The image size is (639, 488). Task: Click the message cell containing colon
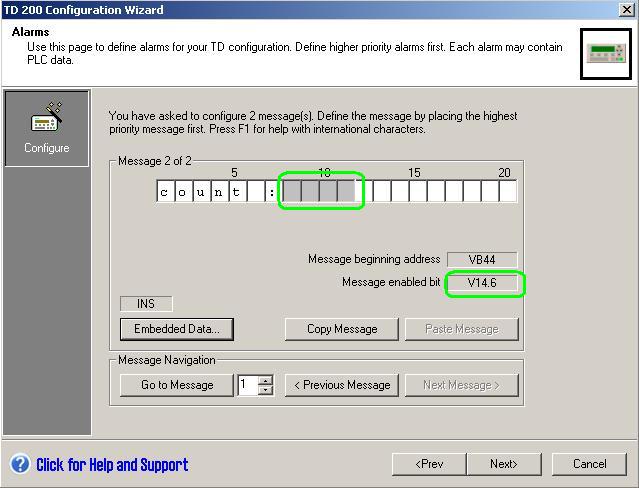tap(272, 192)
